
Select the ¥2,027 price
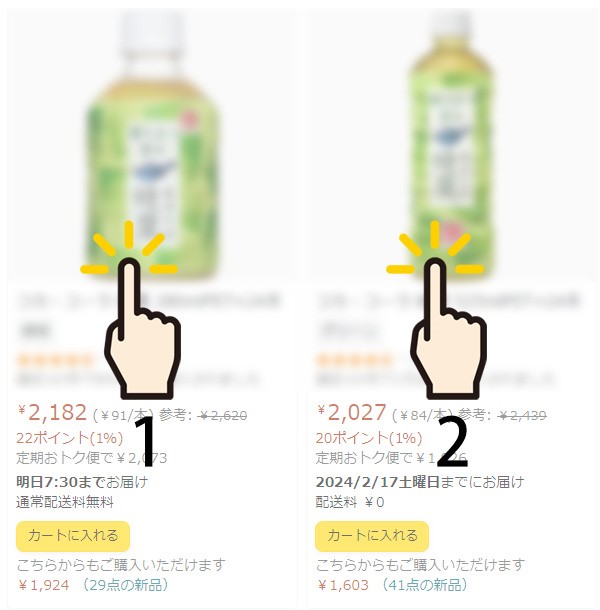point(352,412)
